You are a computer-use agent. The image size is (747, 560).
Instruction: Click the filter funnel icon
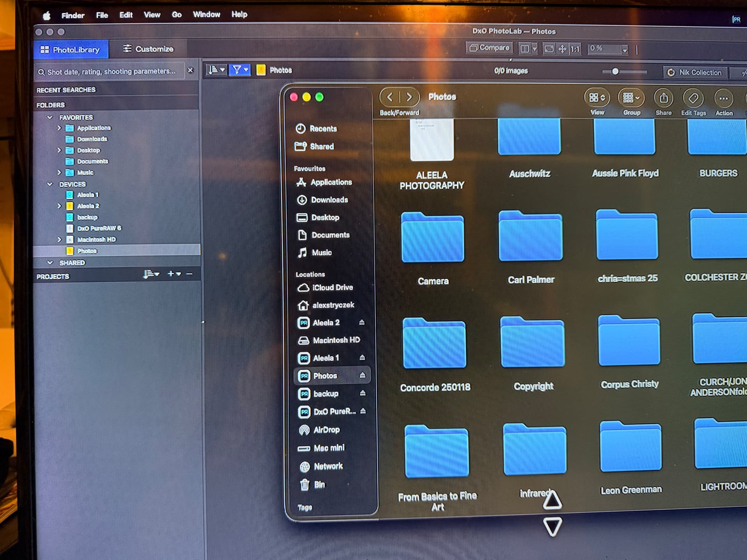point(237,70)
